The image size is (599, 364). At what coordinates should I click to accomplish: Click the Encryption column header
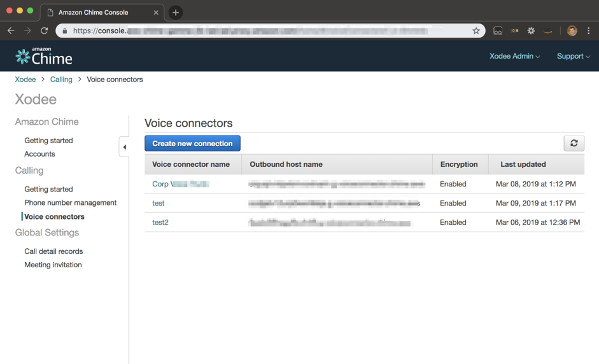tap(459, 164)
